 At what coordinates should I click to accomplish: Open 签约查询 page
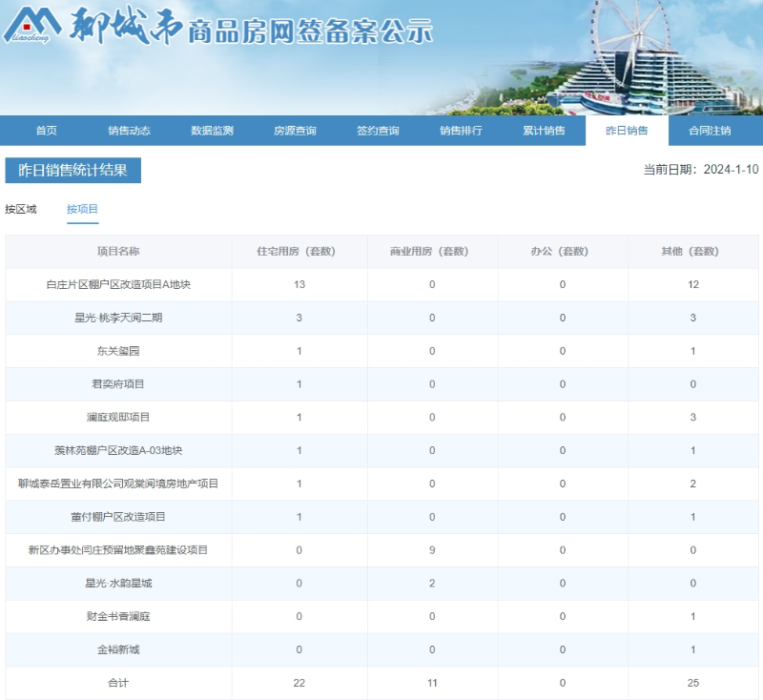(378, 131)
